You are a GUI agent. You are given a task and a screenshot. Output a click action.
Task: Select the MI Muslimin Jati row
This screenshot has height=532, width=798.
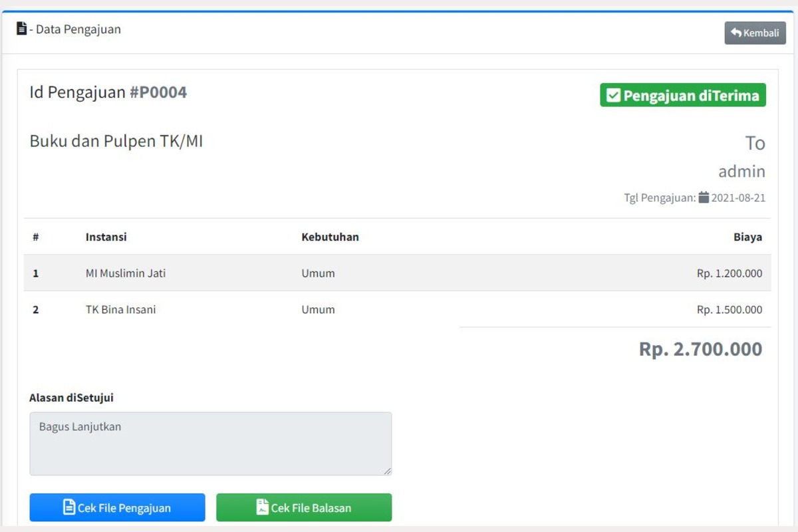point(126,273)
